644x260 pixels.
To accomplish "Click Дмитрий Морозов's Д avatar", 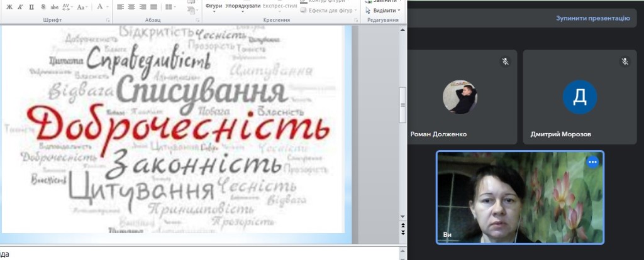I will pos(579,97).
